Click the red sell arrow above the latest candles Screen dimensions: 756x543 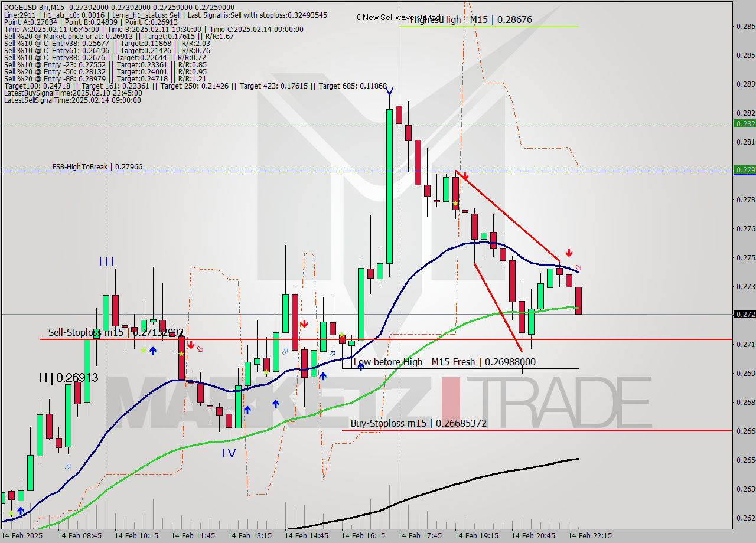(569, 253)
